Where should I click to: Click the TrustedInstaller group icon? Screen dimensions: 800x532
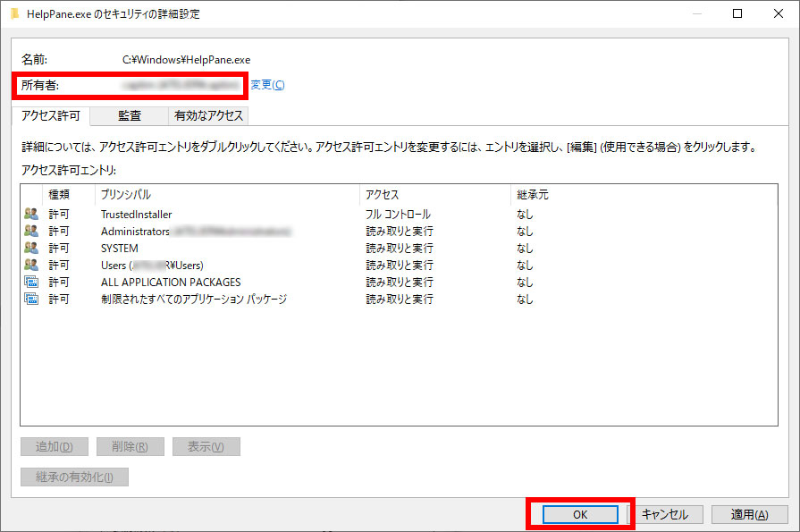click(x=31, y=214)
